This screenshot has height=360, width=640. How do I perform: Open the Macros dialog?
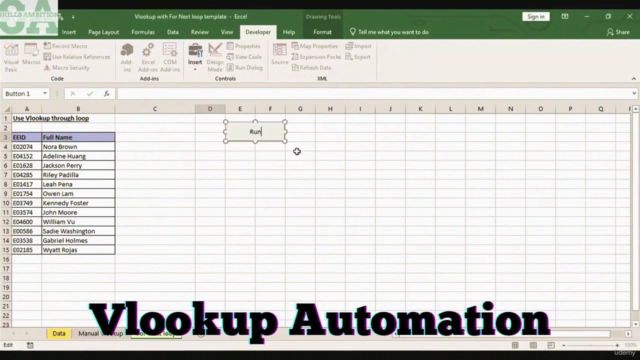[31, 54]
